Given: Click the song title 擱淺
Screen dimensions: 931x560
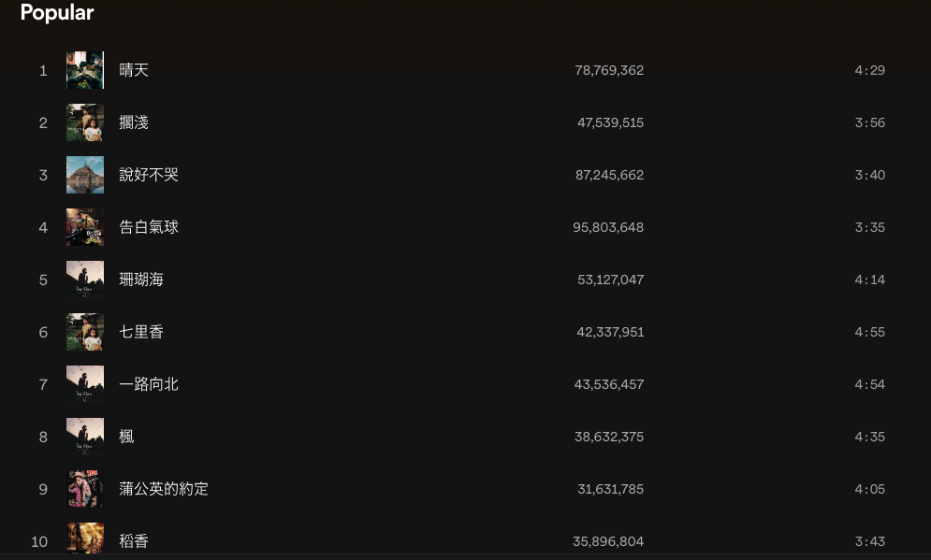Looking at the screenshot, I should coord(134,122).
